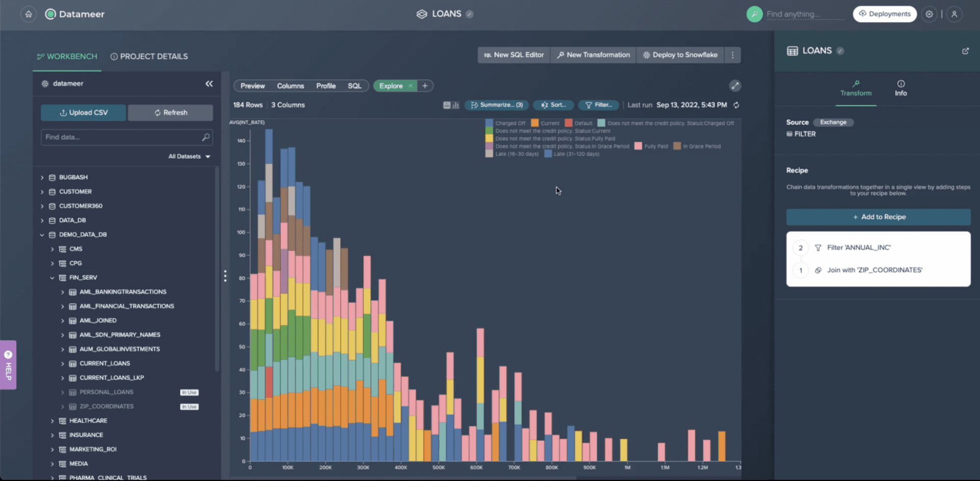Open the LOANS panel in external view

click(x=965, y=51)
